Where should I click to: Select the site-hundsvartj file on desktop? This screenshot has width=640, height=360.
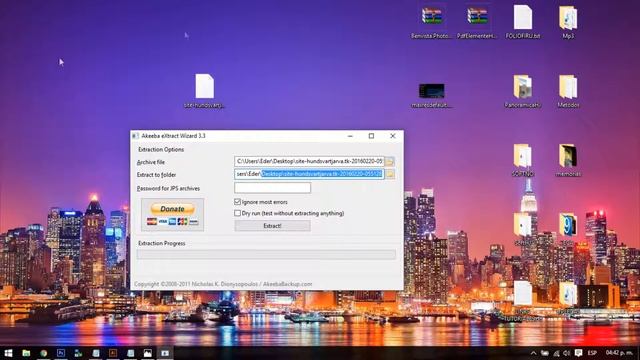(204, 91)
